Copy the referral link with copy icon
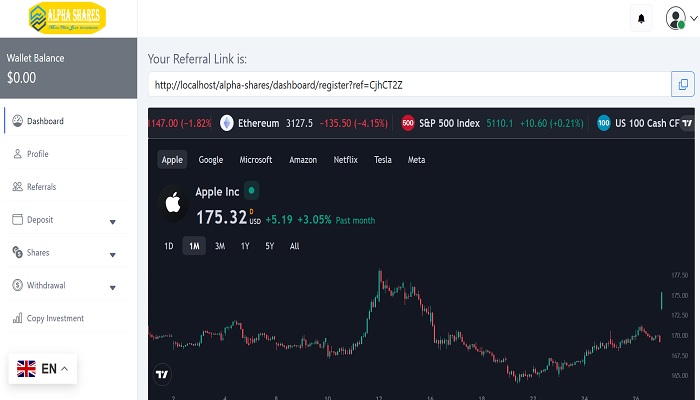This screenshot has width=700, height=400. (683, 85)
